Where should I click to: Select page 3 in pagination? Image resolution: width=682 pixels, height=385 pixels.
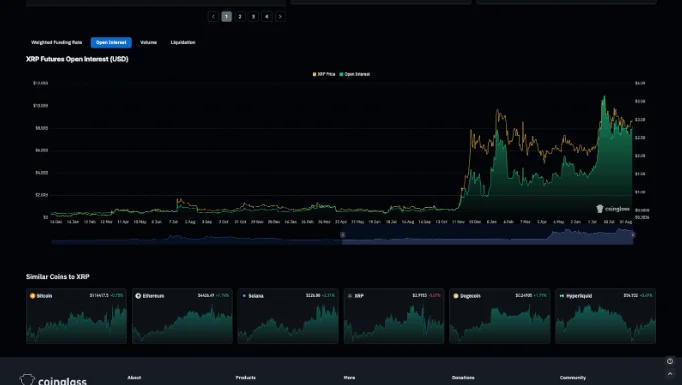(254, 17)
